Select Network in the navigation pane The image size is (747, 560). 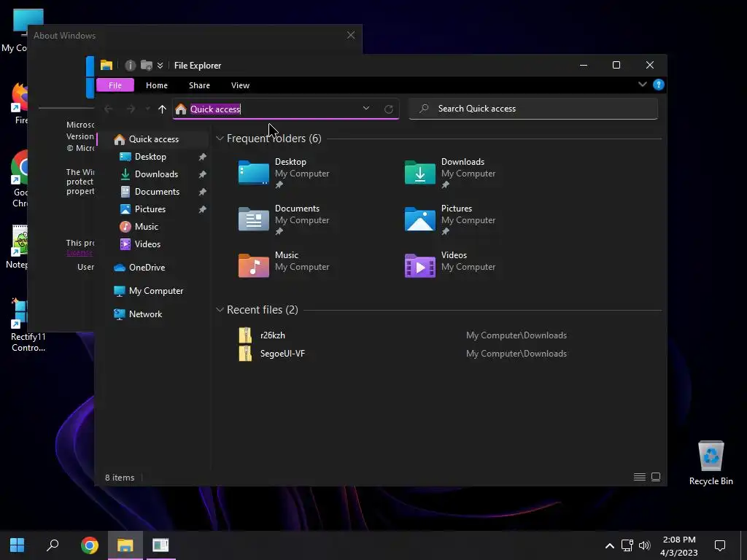click(145, 314)
